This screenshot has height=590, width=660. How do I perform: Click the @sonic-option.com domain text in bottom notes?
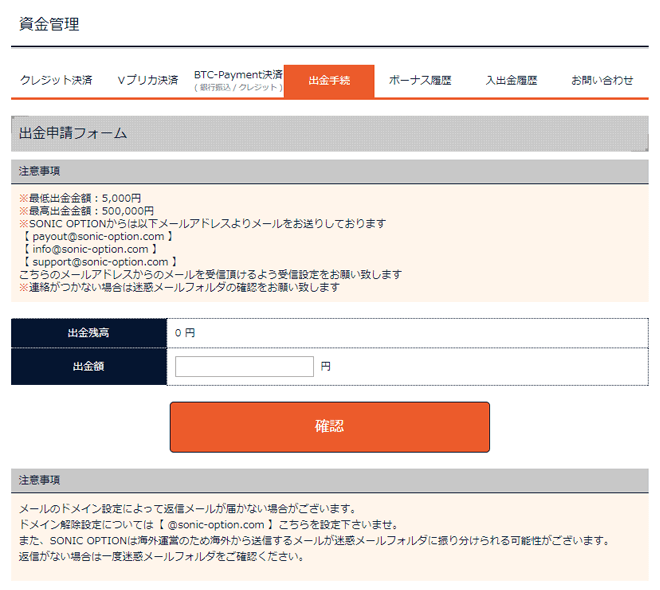tap(216, 525)
